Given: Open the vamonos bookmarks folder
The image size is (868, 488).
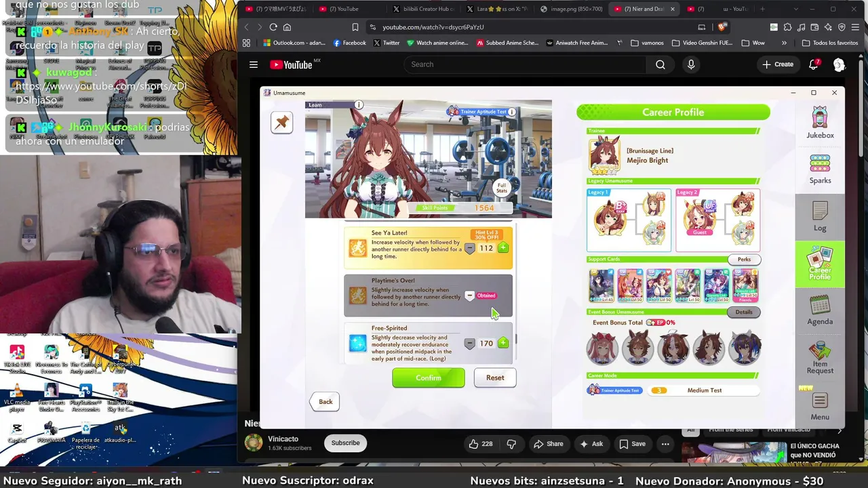Looking at the screenshot, I should pyautogui.click(x=647, y=43).
